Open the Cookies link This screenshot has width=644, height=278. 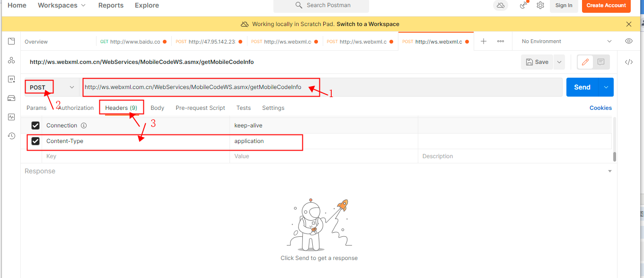tap(600, 108)
